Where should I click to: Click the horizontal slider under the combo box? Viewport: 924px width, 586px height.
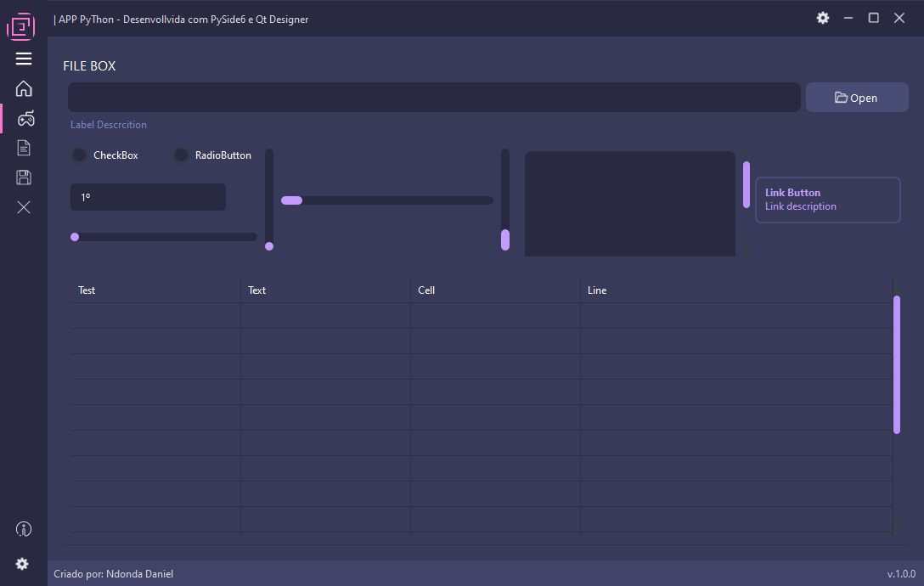pos(163,237)
